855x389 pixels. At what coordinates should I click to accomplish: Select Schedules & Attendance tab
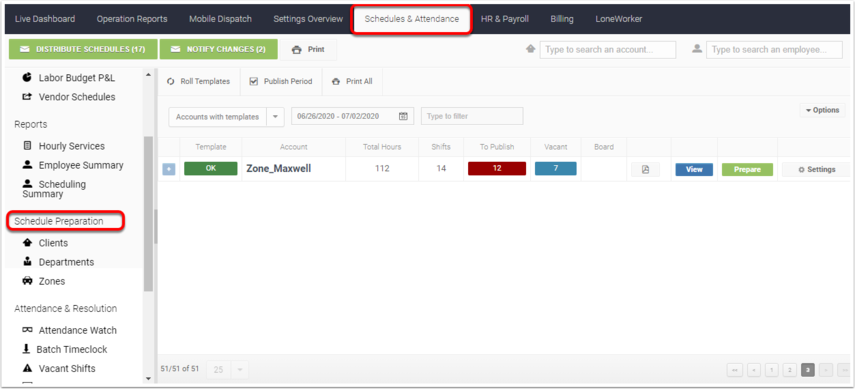pyautogui.click(x=412, y=19)
